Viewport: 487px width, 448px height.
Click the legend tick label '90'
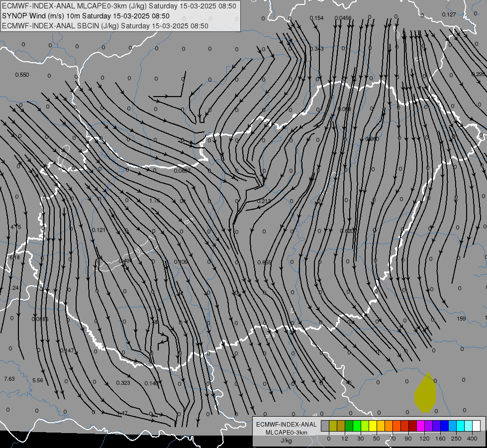point(408,439)
